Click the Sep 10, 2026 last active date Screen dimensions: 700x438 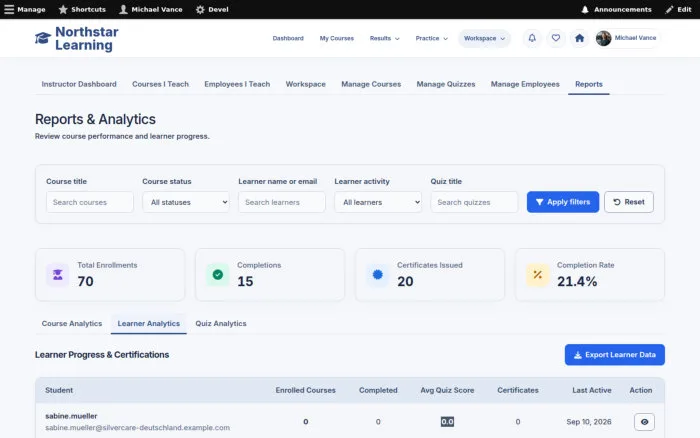(x=589, y=422)
